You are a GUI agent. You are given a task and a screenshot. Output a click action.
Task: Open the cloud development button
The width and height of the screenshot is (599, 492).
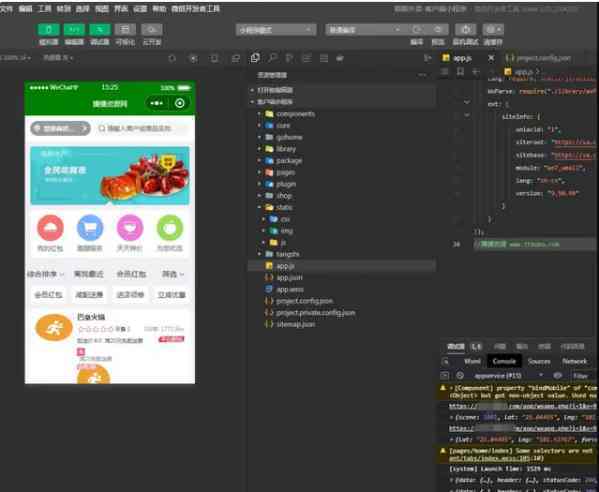pyautogui.click(x=152, y=29)
